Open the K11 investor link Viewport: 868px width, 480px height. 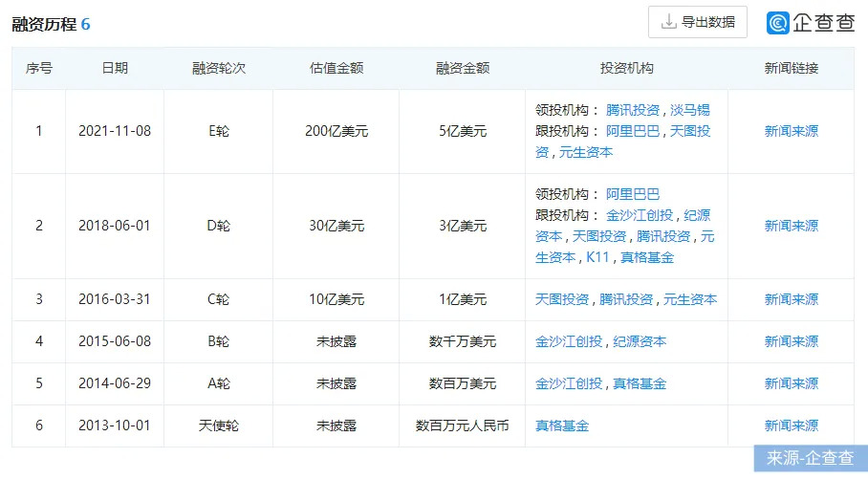(x=597, y=257)
